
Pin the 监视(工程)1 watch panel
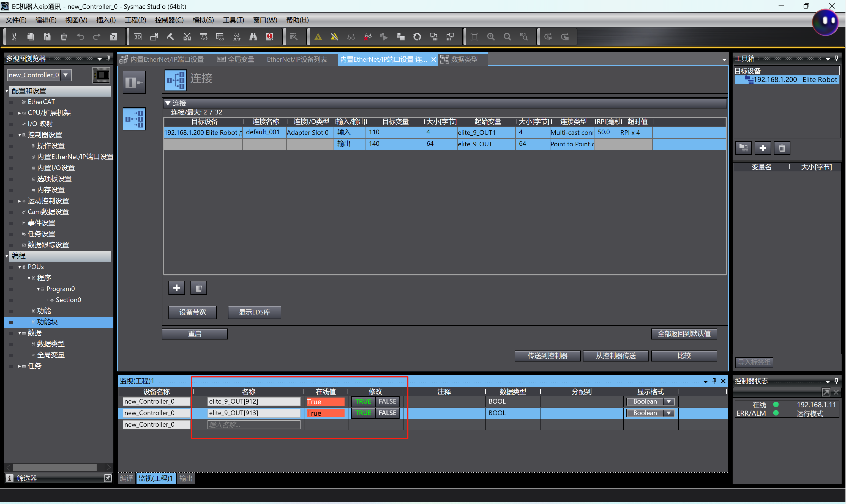(714, 381)
